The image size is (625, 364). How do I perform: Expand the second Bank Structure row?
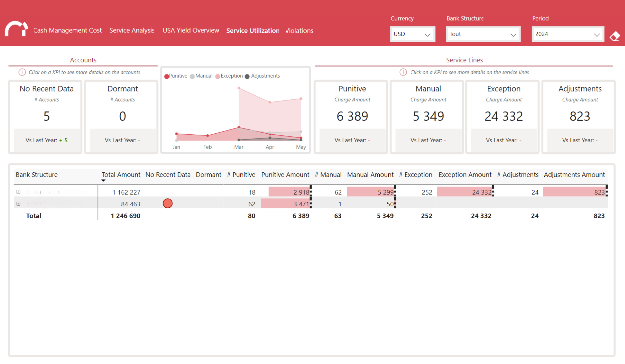click(18, 204)
